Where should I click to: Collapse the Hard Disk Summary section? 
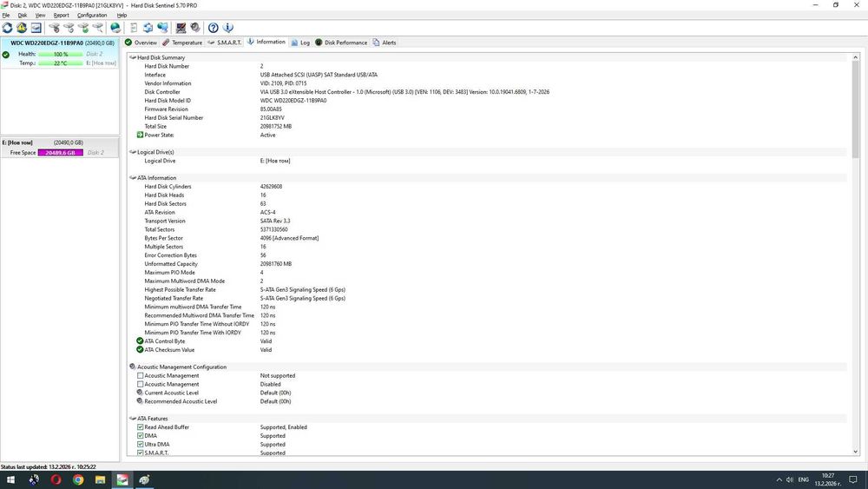tap(133, 57)
